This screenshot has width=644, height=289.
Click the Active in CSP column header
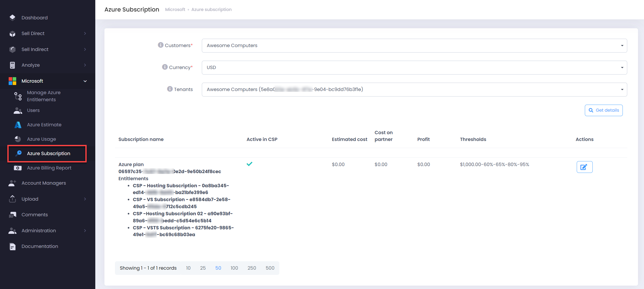[x=262, y=139]
